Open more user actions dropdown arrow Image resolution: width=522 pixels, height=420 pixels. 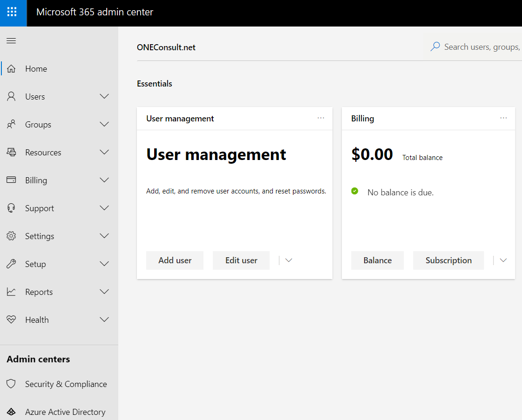[x=289, y=260]
